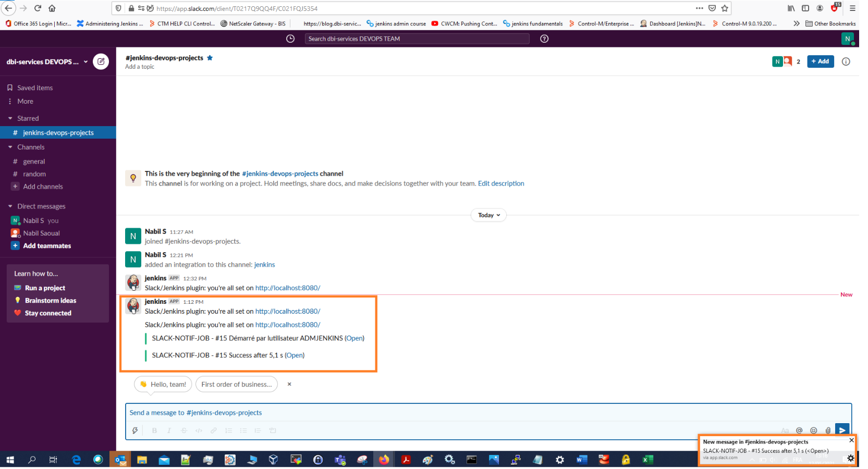Toggle inline code formatting

[199, 430]
